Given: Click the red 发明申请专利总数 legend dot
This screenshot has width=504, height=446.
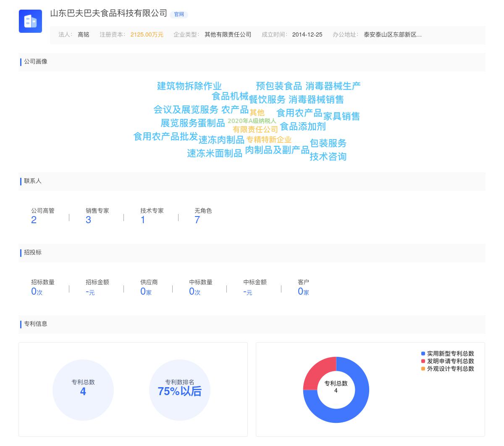Looking at the screenshot, I should (x=423, y=361).
